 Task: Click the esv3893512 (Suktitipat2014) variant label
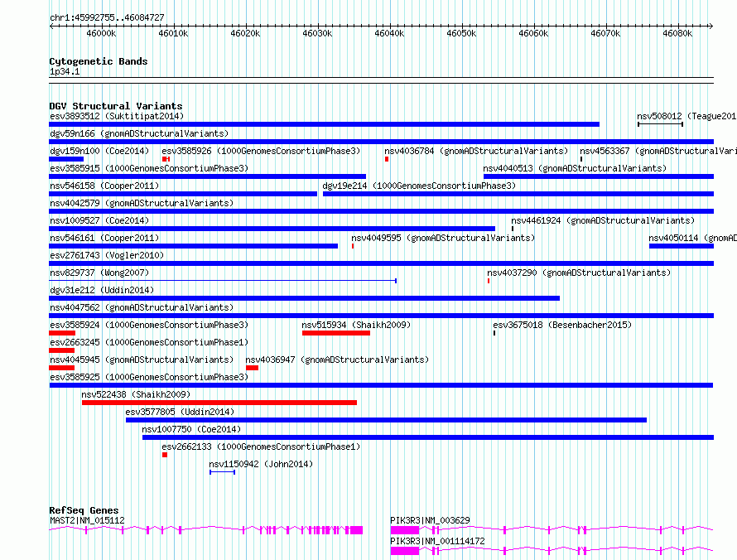[117, 116]
